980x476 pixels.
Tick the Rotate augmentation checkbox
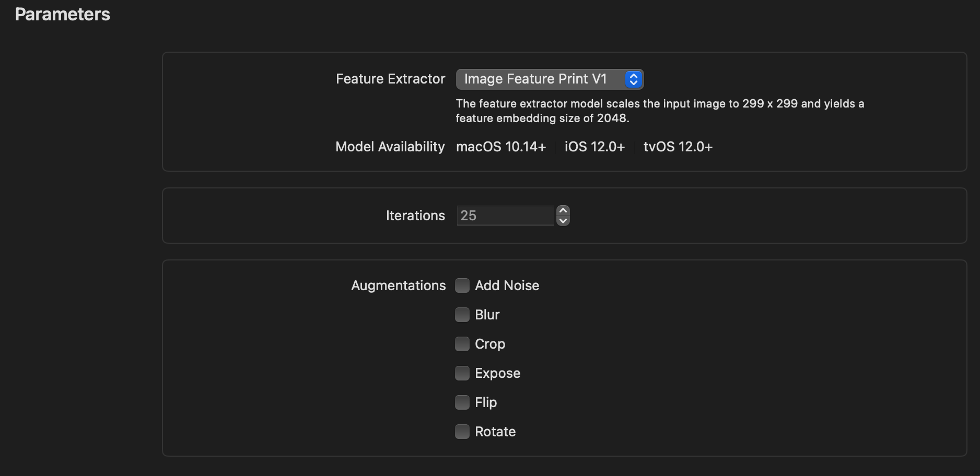point(462,432)
